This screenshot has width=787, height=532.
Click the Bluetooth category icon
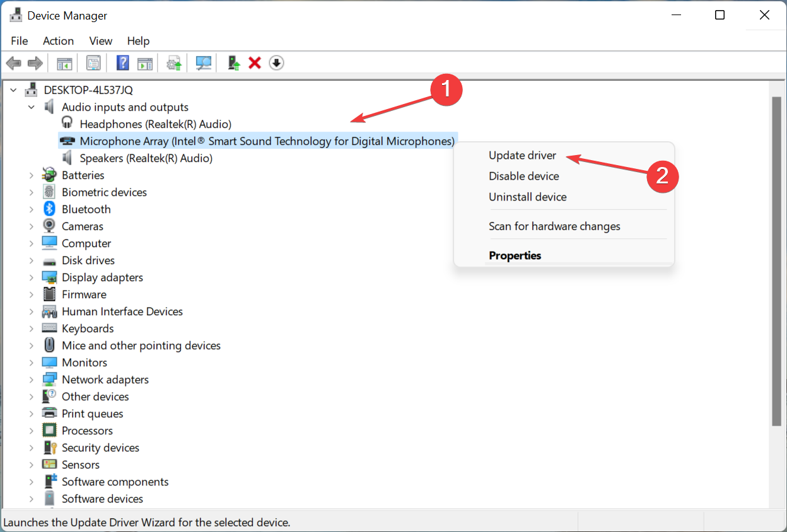49,209
